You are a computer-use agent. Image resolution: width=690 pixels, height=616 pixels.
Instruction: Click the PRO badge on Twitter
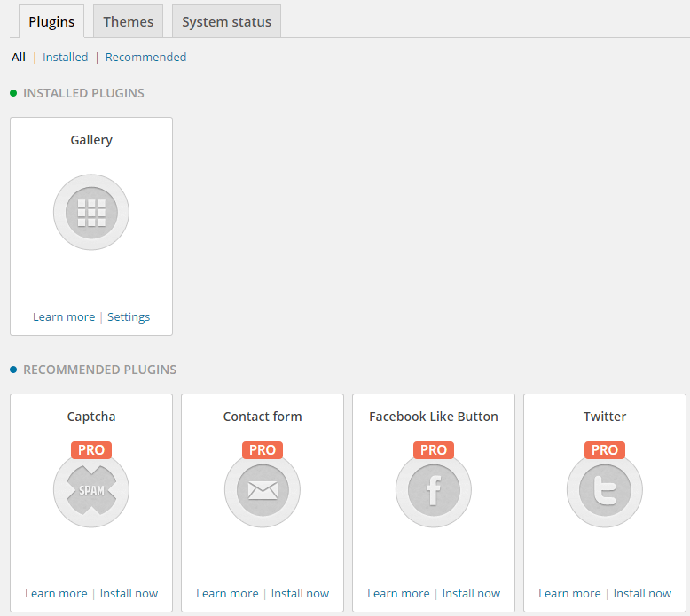click(605, 450)
